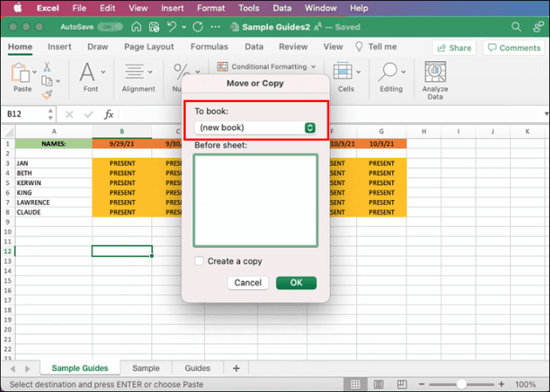Click the zoom out minus button
Viewport: 550px width, 392px height.
pos(422,384)
